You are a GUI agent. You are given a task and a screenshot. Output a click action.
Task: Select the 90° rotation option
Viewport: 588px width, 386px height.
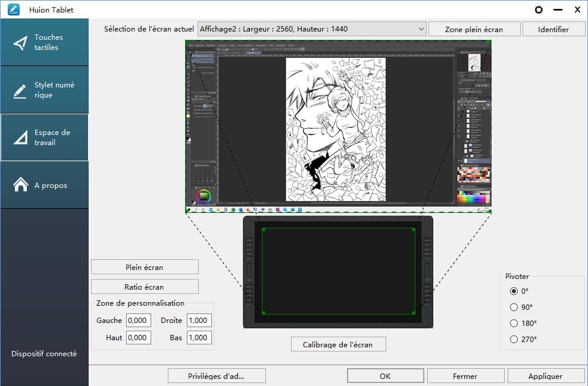514,307
